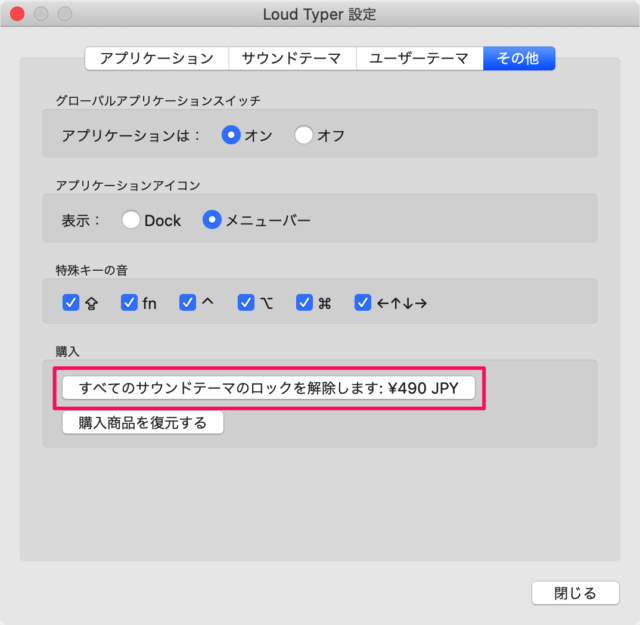
Task: Close the Loud Typer settings window
Action: (x=17, y=14)
